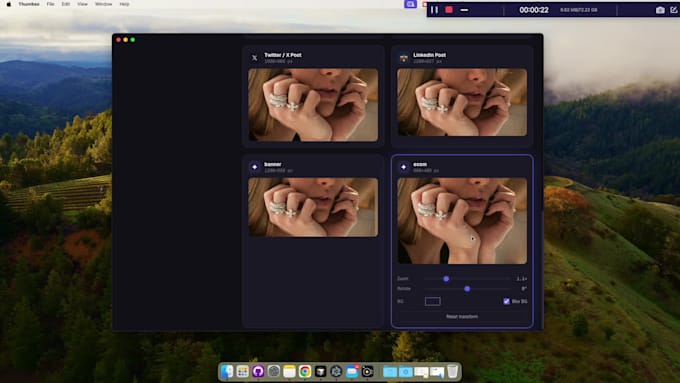The width and height of the screenshot is (680, 383).
Task: Click the Zoom slider handle
Action: click(446, 279)
